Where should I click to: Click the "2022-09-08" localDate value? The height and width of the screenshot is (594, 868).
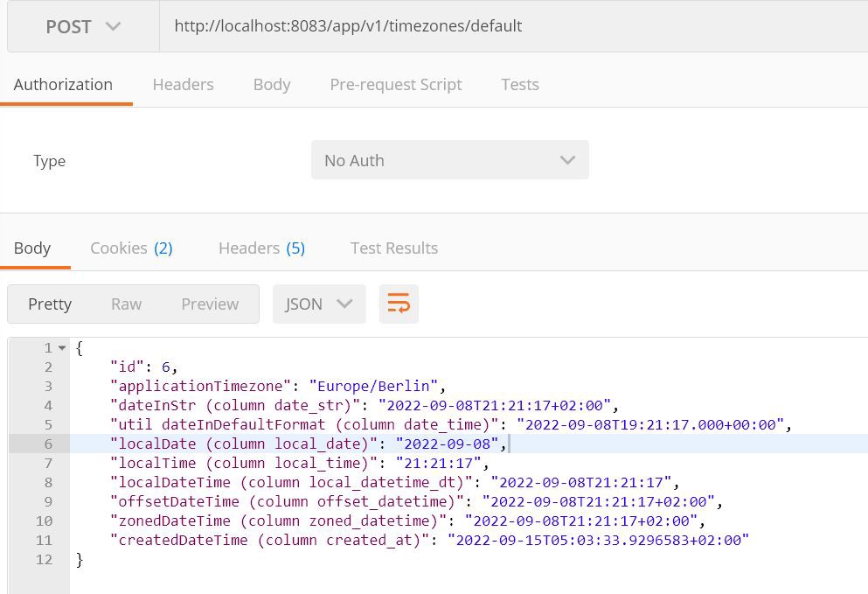coord(448,444)
